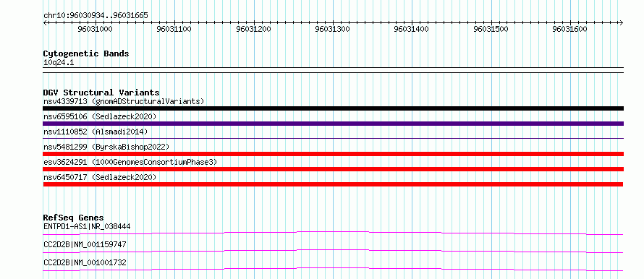Open variant nsv1110852 Alsmadi2014 label
Image resolution: width=644 pixels, height=279 pixels.
tap(96, 132)
